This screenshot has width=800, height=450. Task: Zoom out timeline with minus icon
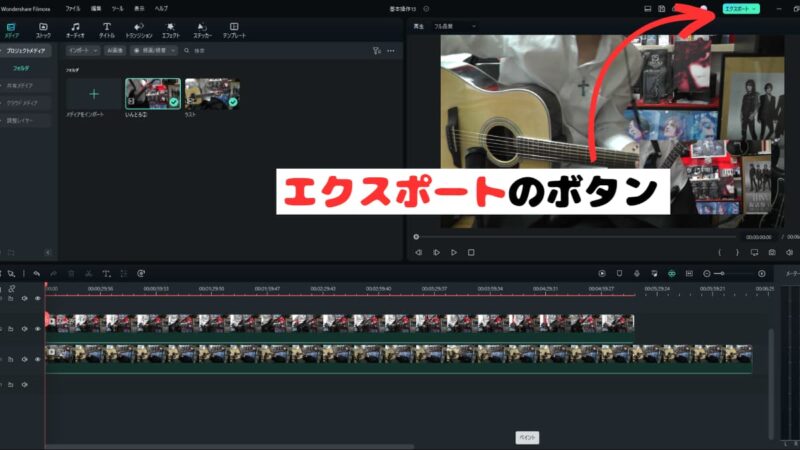[707, 274]
